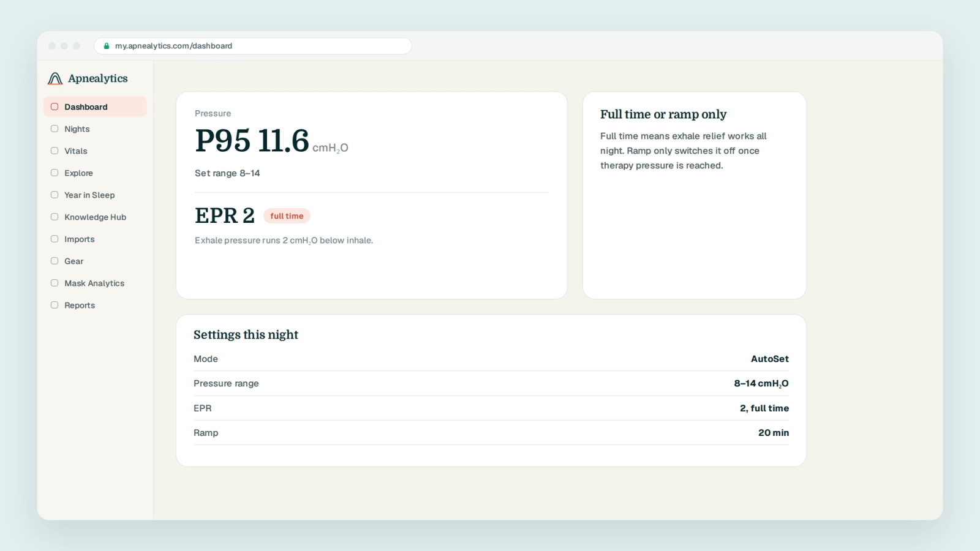
Task: Click the icon beside Year in Sleep
Action: pyautogui.click(x=55, y=195)
